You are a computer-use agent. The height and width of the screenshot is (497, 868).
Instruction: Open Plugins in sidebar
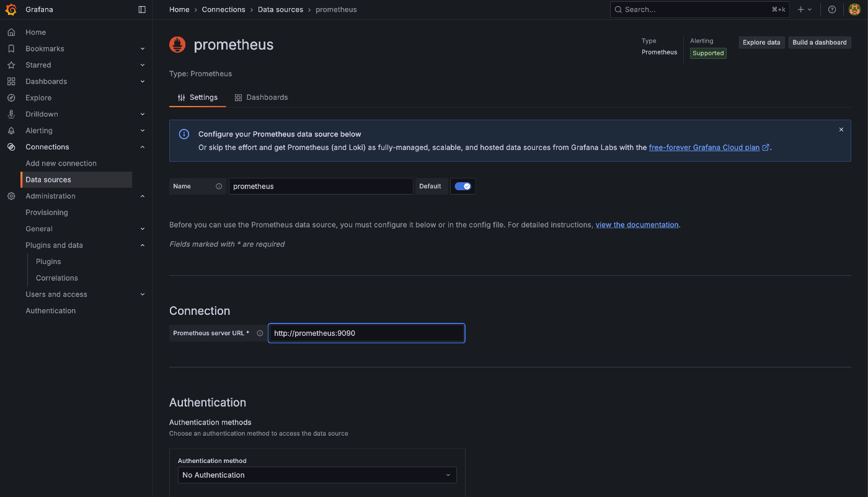[48, 262]
